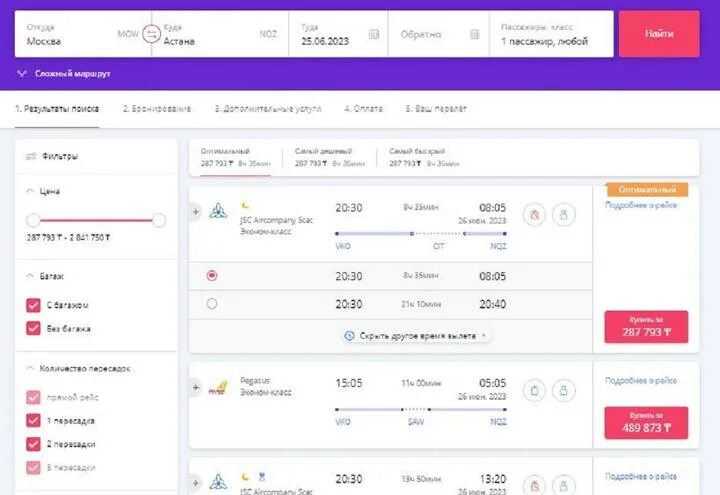Go to Результаты поиска step

57,109
